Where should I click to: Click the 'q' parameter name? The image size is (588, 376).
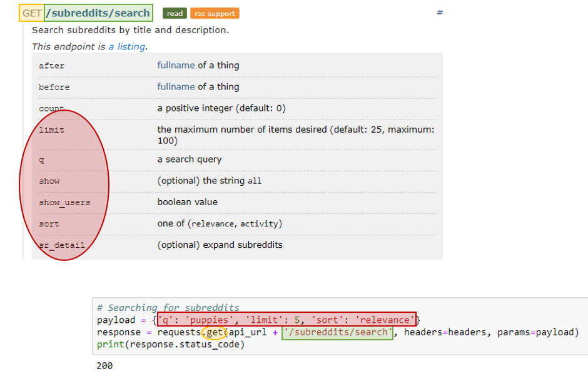[41, 160]
